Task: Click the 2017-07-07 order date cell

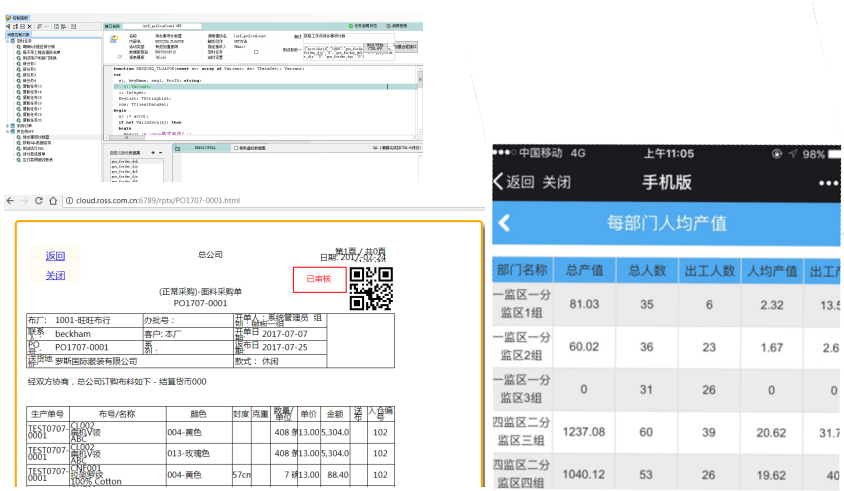Action: point(285,334)
